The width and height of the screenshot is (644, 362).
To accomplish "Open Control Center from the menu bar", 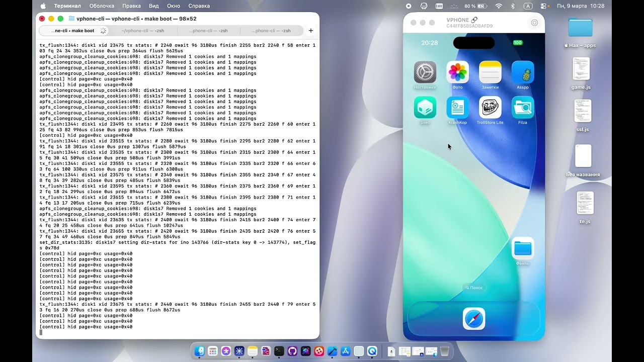I will click(543, 6).
